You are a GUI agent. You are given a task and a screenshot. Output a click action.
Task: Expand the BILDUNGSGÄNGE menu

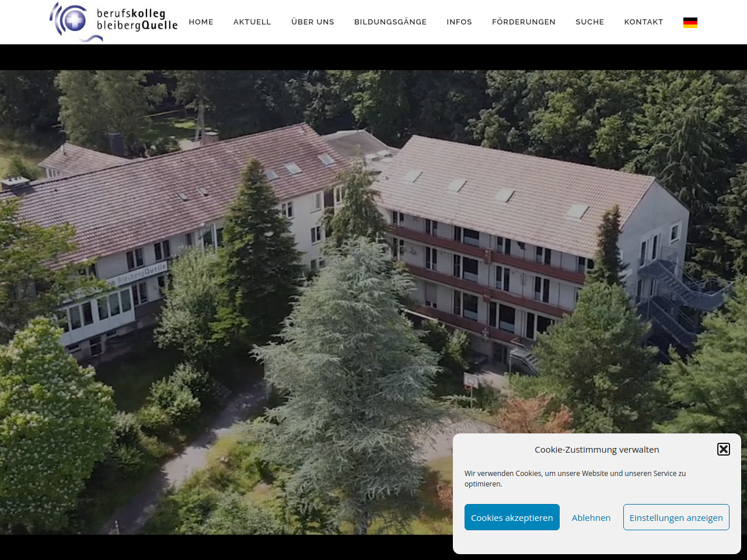pyautogui.click(x=390, y=22)
